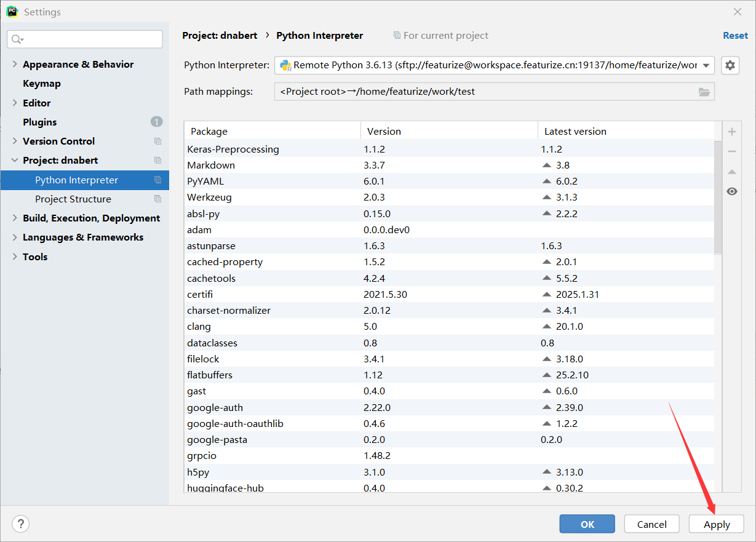
Task: Expand Version Control section
Action: tap(15, 141)
